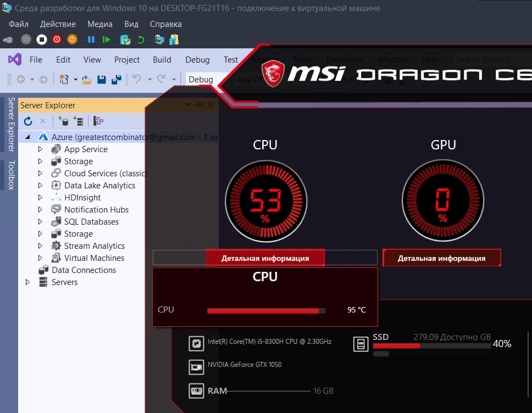Expand the Virtual Machines node
The image size is (532, 413).
pyautogui.click(x=40, y=258)
